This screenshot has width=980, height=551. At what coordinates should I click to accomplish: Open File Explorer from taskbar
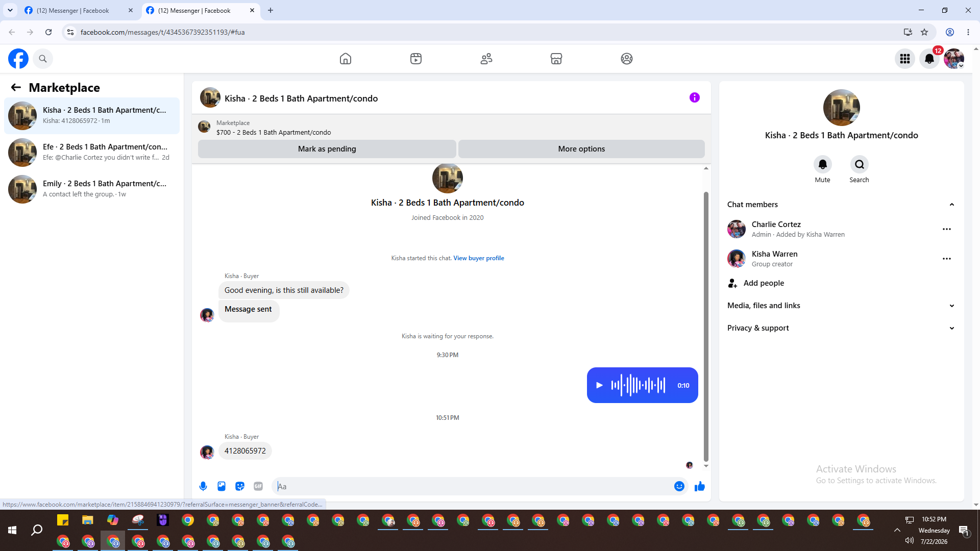click(x=88, y=520)
